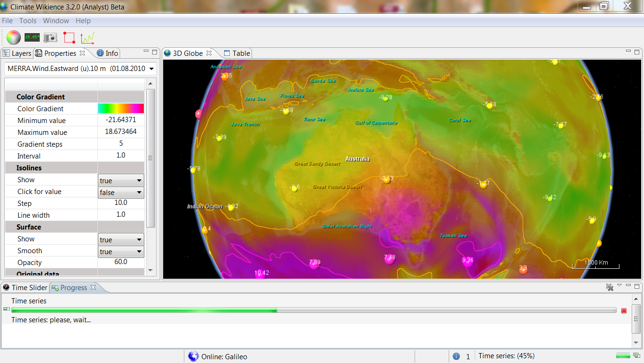
Task: Open the Isolines Show dropdown
Action: click(x=121, y=180)
